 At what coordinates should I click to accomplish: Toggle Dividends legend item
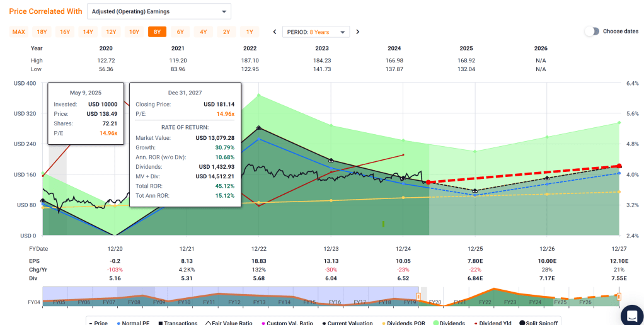pyautogui.click(x=449, y=322)
